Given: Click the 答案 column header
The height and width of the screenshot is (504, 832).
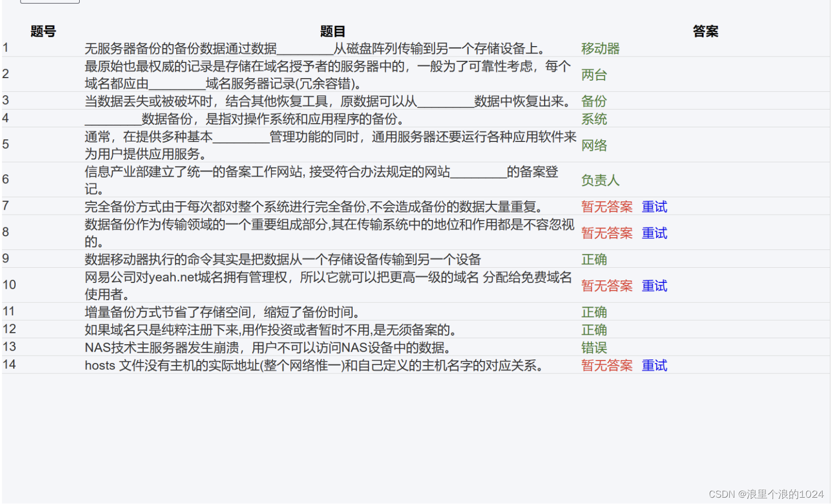Looking at the screenshot, I should [x=705, y=31].
